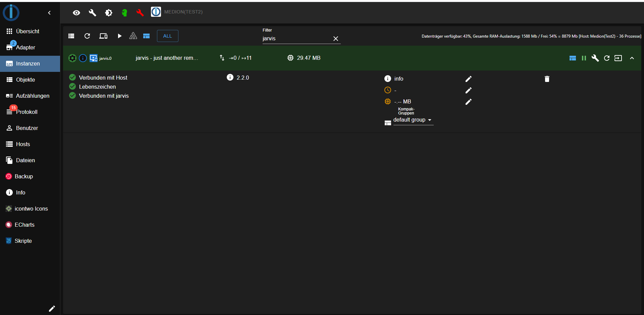Click the green head icon in top bar

(x=124, y=13)
